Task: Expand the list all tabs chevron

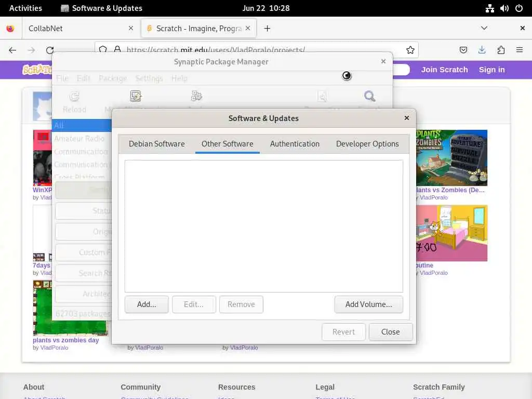Action: click(x=484, y=28)
